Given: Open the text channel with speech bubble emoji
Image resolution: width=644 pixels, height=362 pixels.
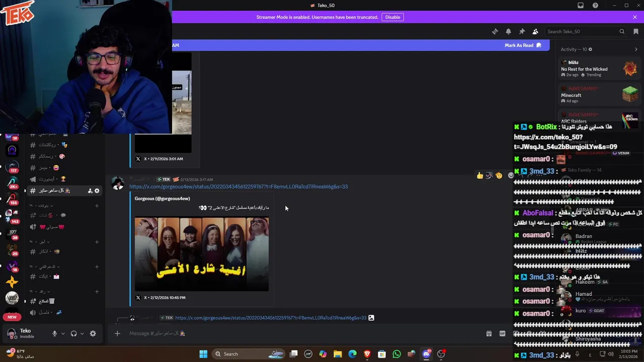Looking at the screenshot, I should pyautogui.click(x=65, y=215).
